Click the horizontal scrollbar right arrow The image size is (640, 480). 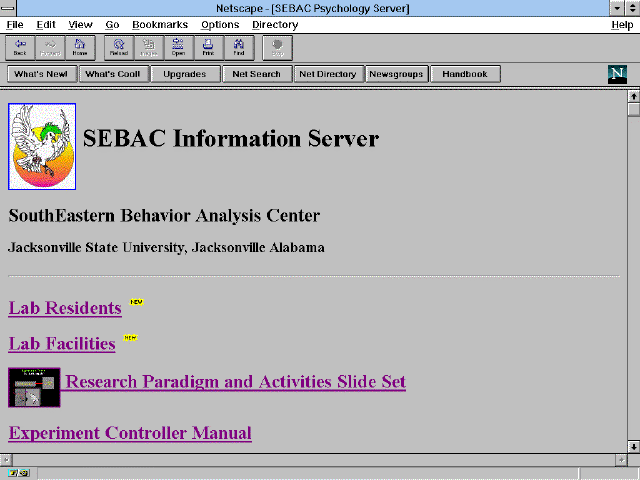[621, 460]
